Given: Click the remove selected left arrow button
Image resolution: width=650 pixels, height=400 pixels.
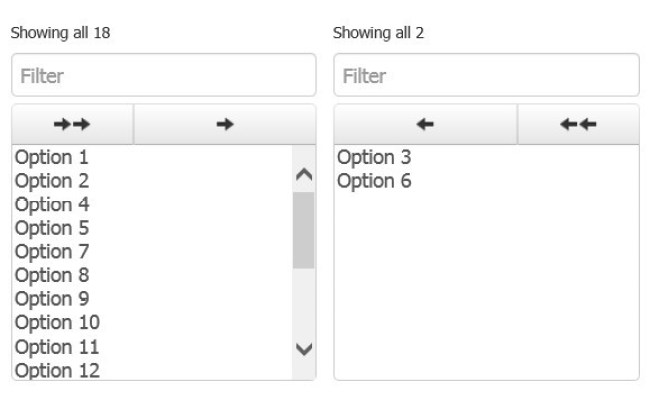Looking at the screenshot, I should [x=425, y=124].
